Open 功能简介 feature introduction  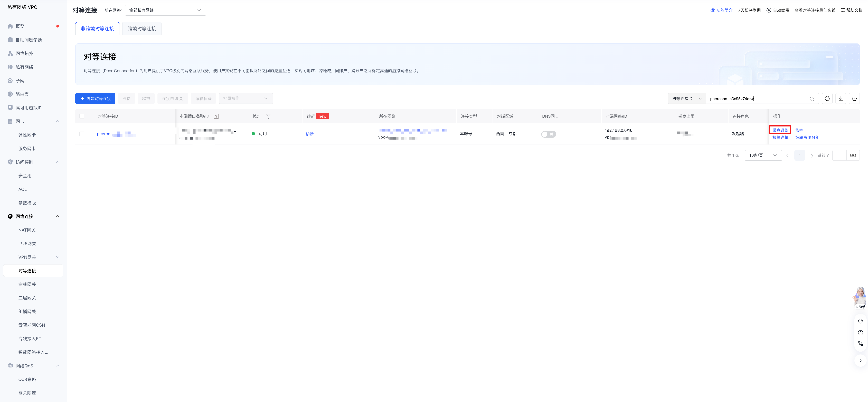[721, 10]
